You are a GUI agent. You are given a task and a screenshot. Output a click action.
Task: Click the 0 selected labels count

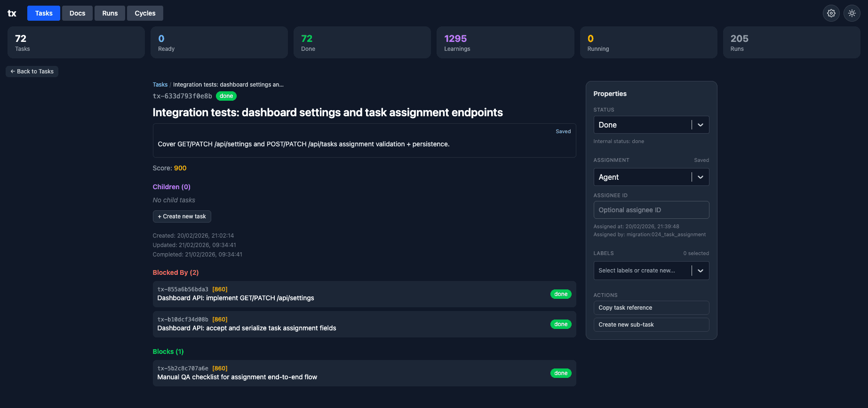point(696,253)
